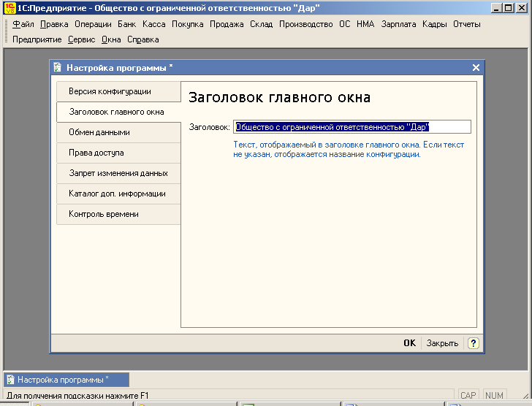Open Права доступа tab

pos(118,153)
